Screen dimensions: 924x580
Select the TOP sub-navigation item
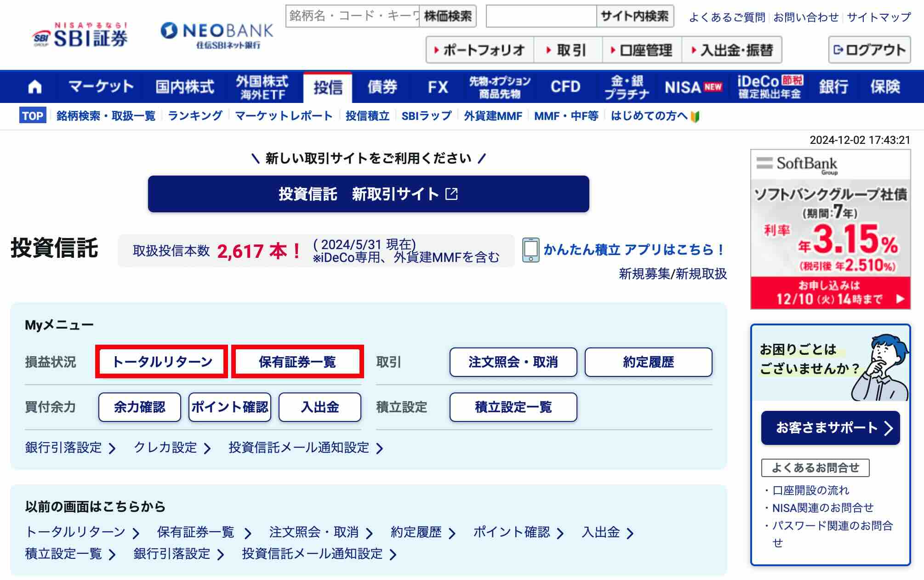33,116
